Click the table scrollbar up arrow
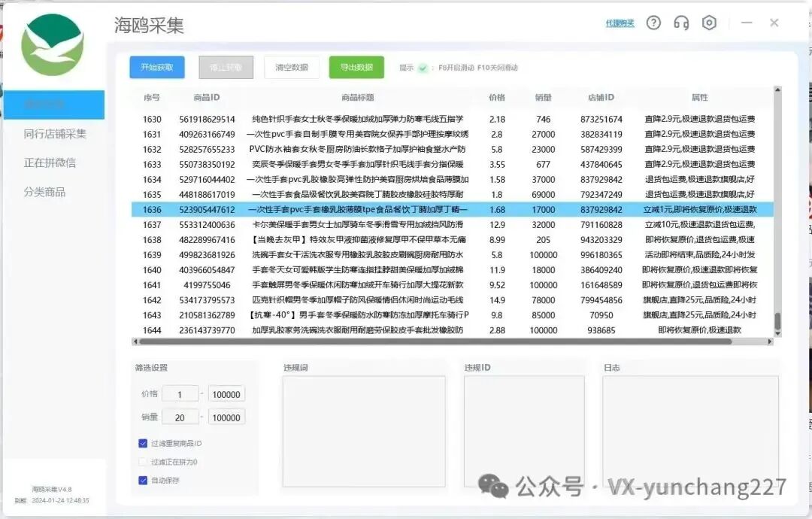Screen dimensions: 812x519 pyautogui.click(x=777, y=90)
